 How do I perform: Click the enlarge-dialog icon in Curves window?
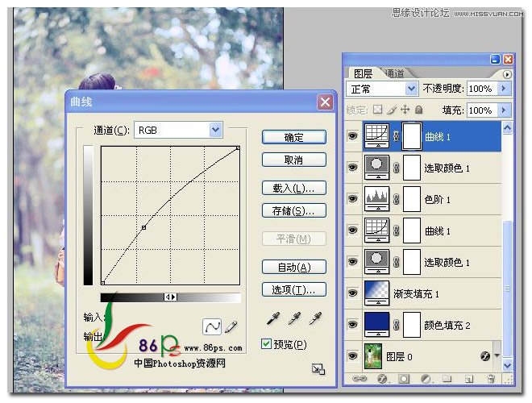tap(318, 369)
